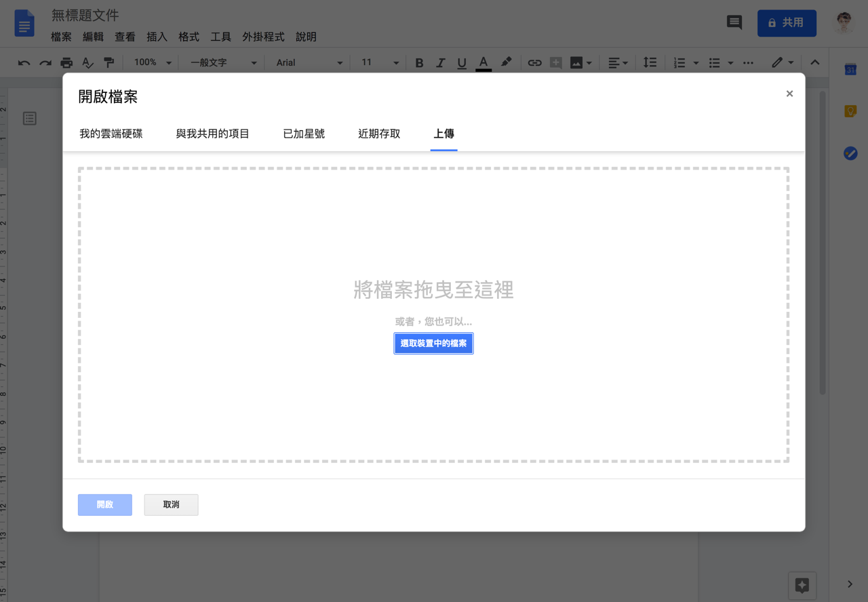Screen dimensions: 868x602
Task: Hide side panel with right chevron
Action: (850, 584)
